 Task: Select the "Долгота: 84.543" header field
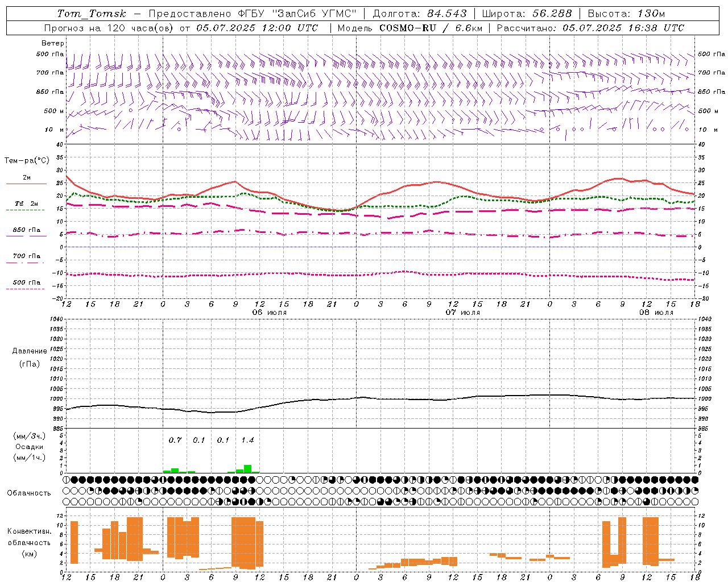[420, 14]
